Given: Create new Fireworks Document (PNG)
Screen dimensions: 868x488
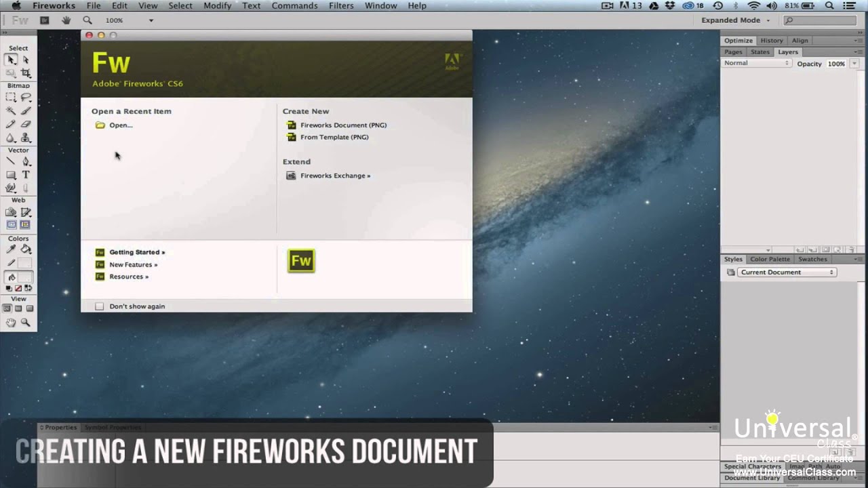Looking at the screenshot, I should tap(343, 125).
